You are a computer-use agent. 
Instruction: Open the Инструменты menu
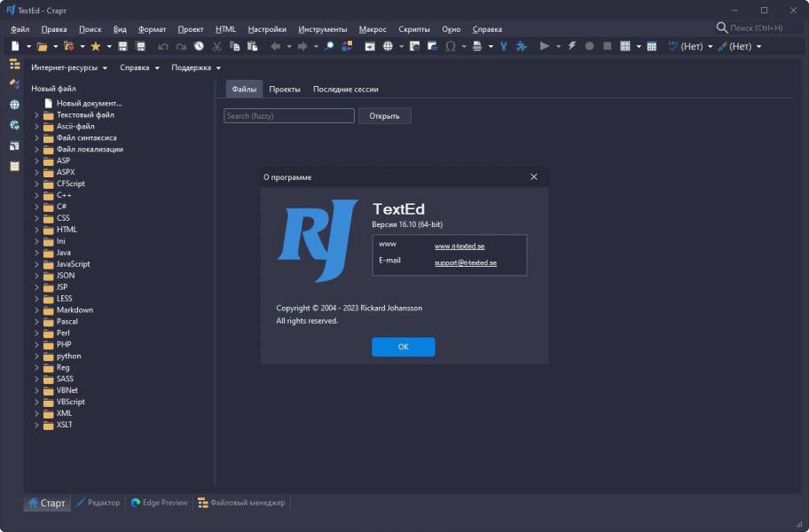click(323, 29)
